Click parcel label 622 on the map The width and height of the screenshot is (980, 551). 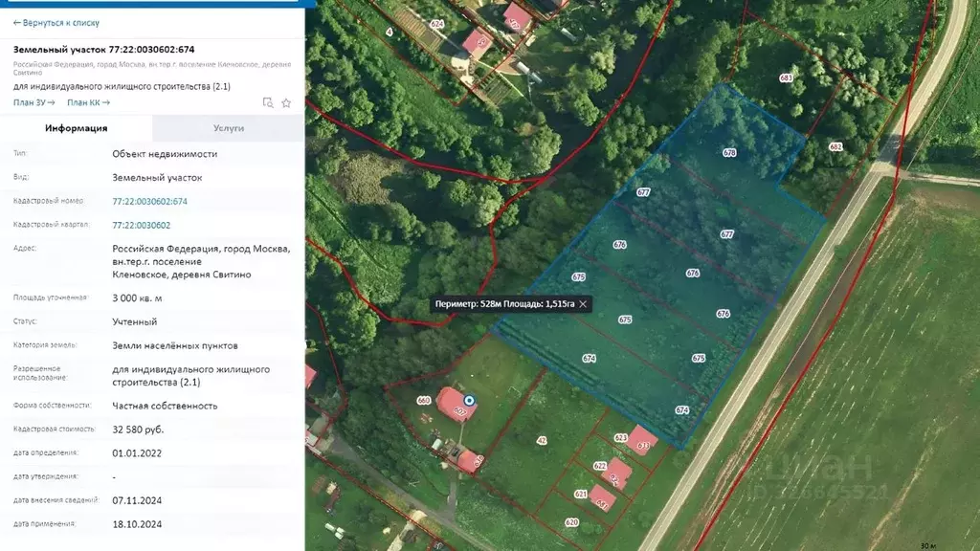(600, 466)
